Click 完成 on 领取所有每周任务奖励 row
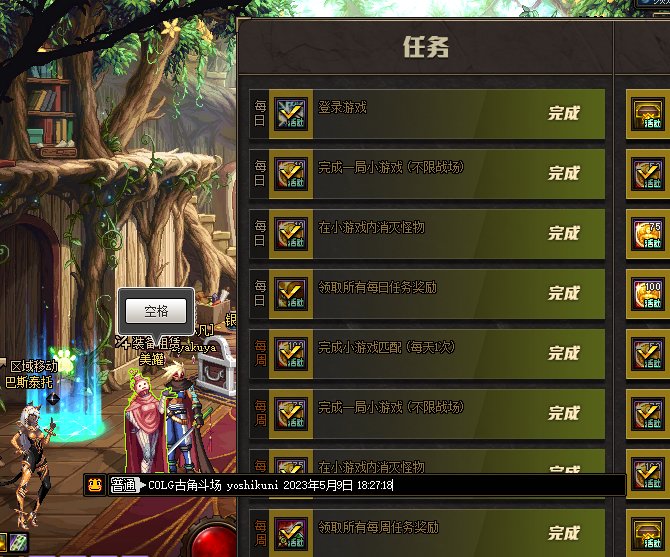Image resolution: width=670 pixels, height=557 pixels. tap(564, 534)
